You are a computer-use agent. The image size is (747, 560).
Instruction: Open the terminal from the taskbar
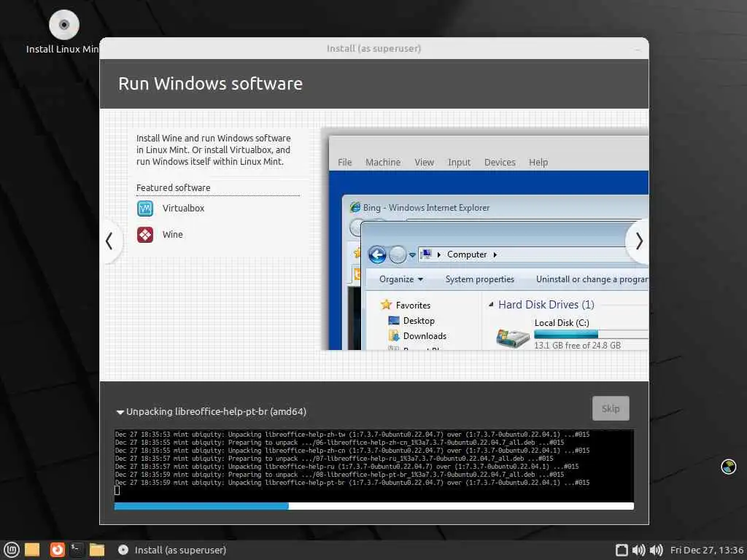point(77,550)
